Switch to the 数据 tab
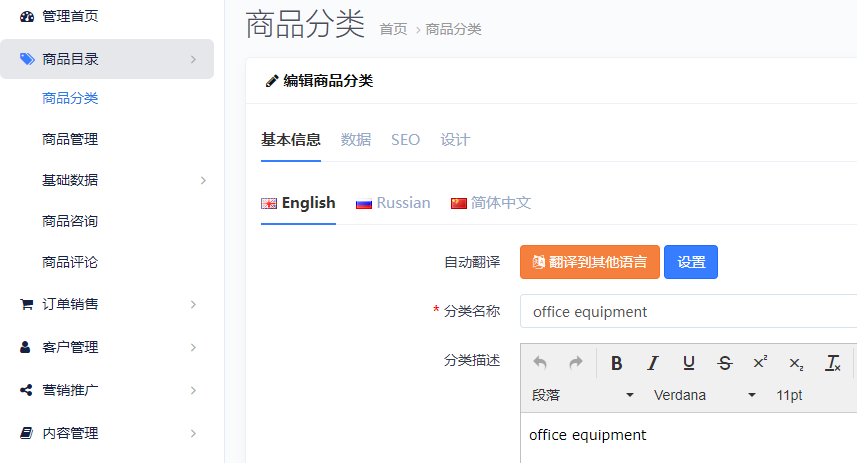Screen dimensions: 857x463 [x=356, y=140]
